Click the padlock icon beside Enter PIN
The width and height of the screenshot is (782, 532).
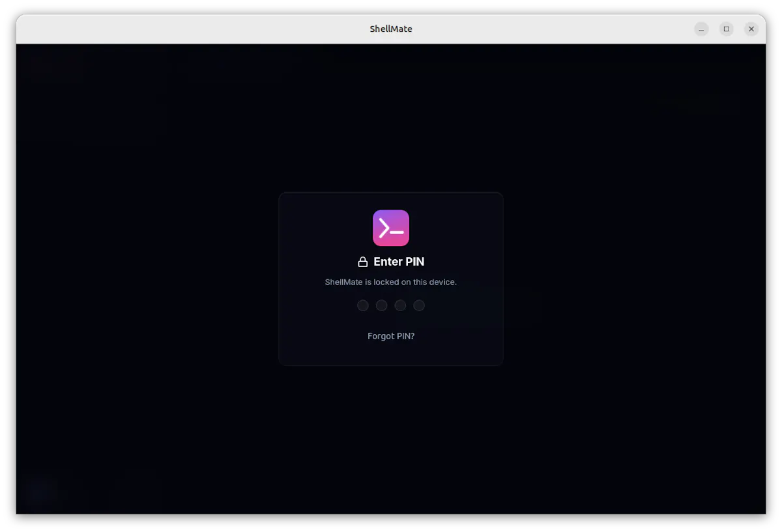363,262
